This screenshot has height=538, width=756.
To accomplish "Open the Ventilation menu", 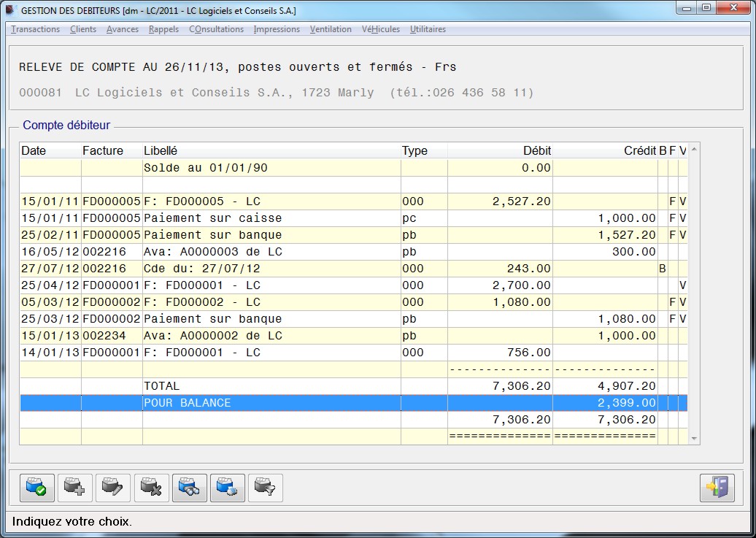I will 331,29.
